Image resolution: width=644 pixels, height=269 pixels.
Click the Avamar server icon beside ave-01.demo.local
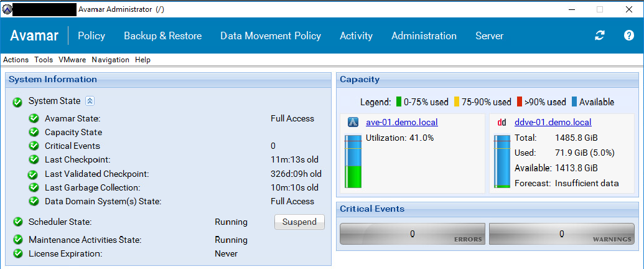click(x=353, y=122)
